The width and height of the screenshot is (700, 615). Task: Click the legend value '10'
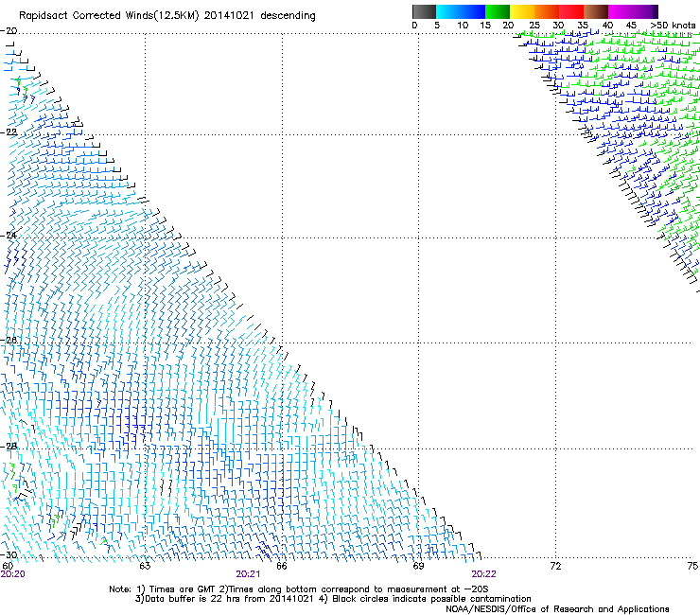tap(463, 26)
